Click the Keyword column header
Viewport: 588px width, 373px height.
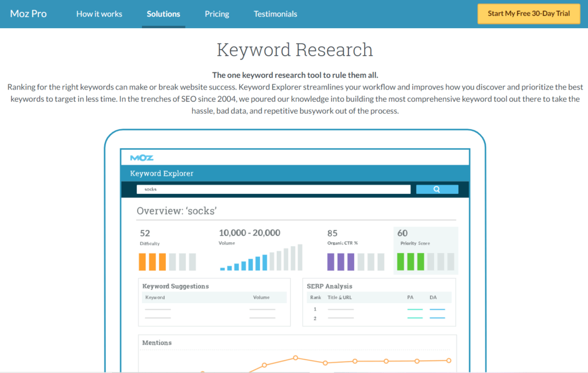pyautogui.click(x=155, y=297)
